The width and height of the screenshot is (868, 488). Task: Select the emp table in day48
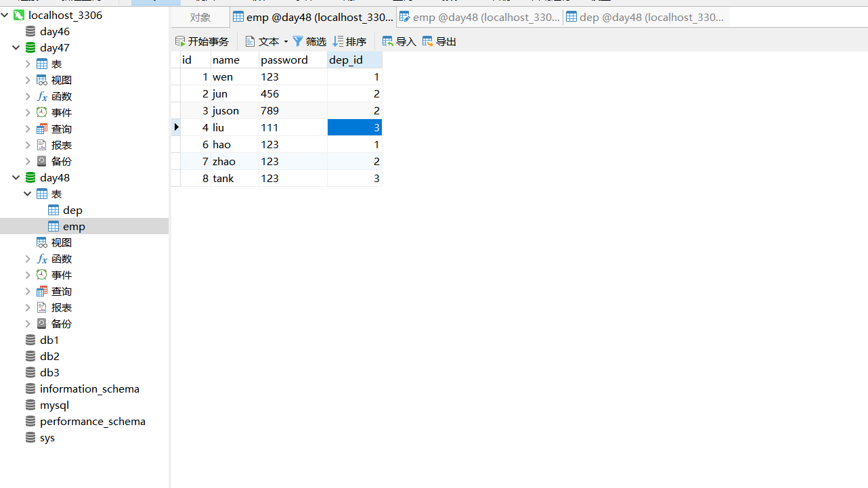click(x=72, y=225)
